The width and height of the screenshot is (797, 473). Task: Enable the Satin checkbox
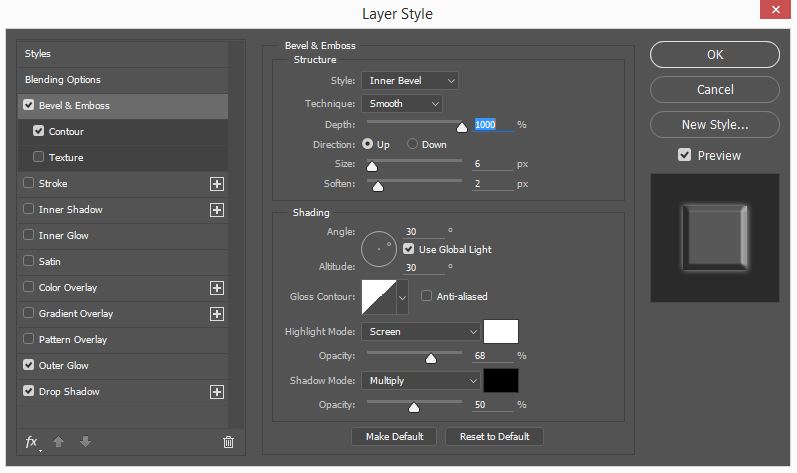click(28, 261)
